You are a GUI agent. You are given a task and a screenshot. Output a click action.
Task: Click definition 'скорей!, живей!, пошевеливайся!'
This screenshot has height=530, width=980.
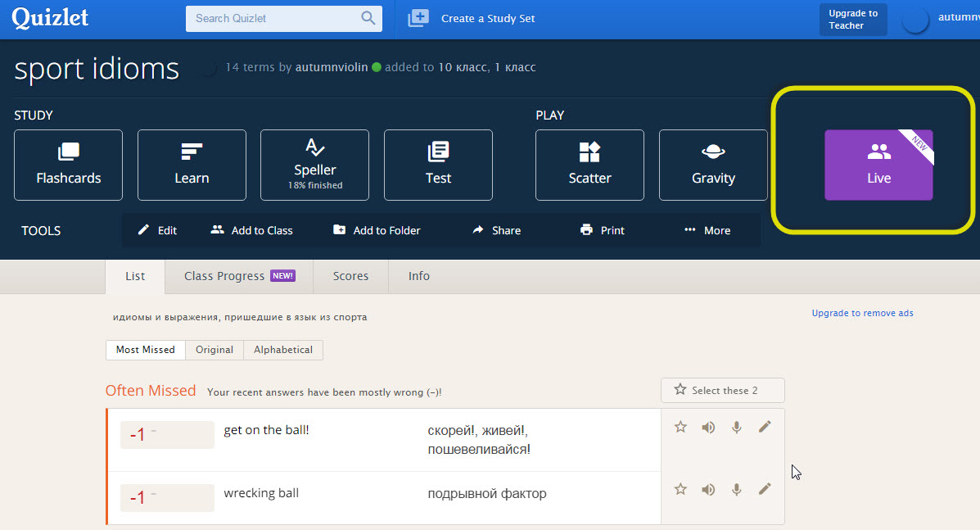479,440
